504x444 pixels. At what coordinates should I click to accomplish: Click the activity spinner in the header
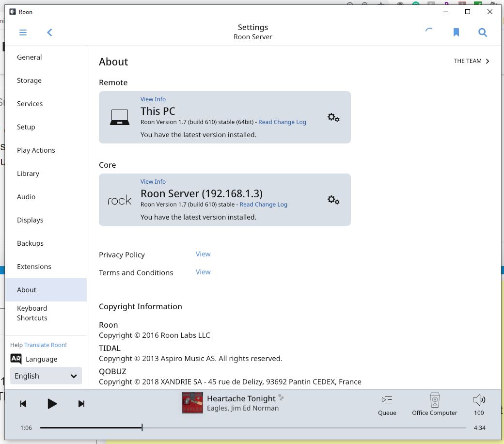pos(429,31)
